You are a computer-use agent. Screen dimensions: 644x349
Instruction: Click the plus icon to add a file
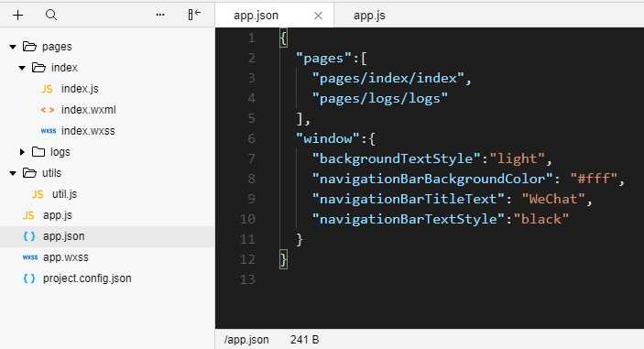(18, 16)
